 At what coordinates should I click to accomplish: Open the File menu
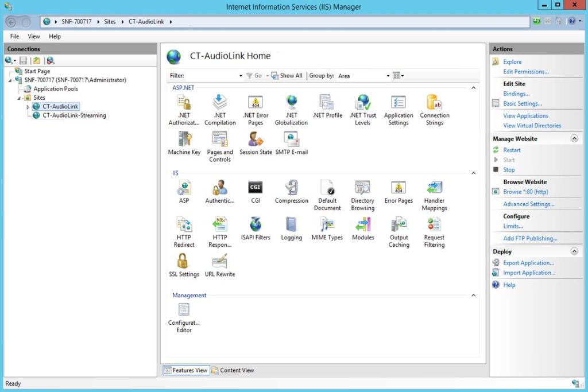14,36
